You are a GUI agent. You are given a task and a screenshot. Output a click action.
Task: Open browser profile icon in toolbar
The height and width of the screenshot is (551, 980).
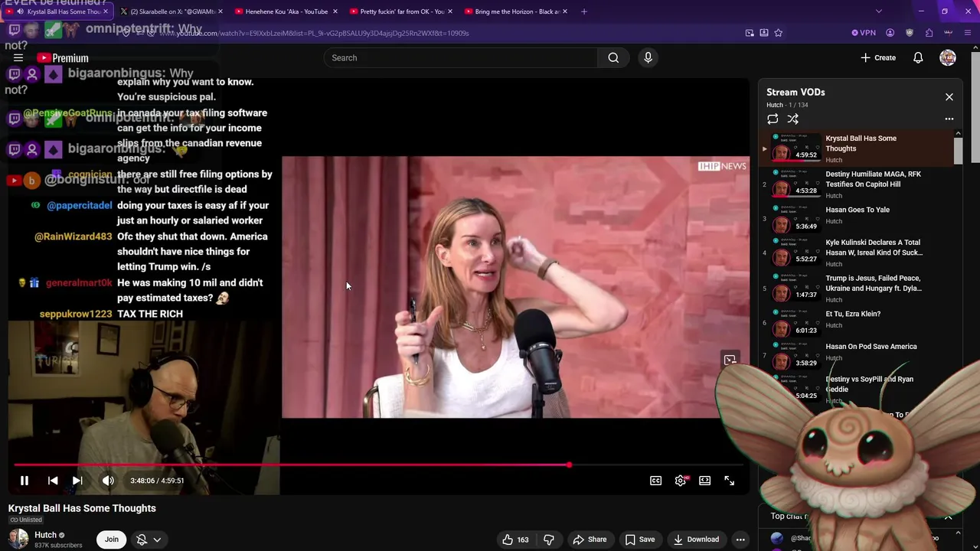tap(890, 33)
